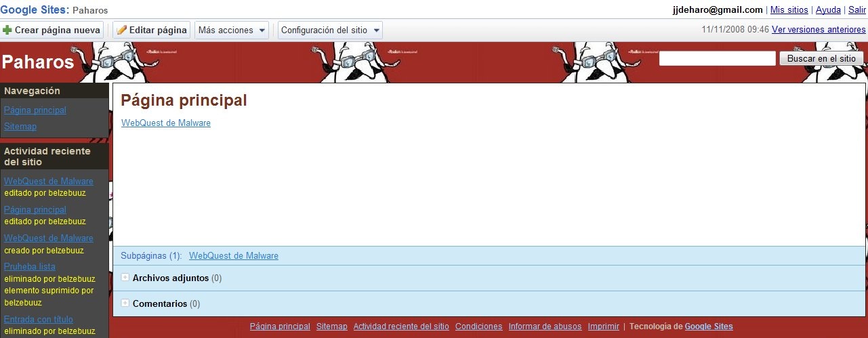Open the Ayuda link
The height and width of the screenshot is (338, 868).
[x=828, y=10]
